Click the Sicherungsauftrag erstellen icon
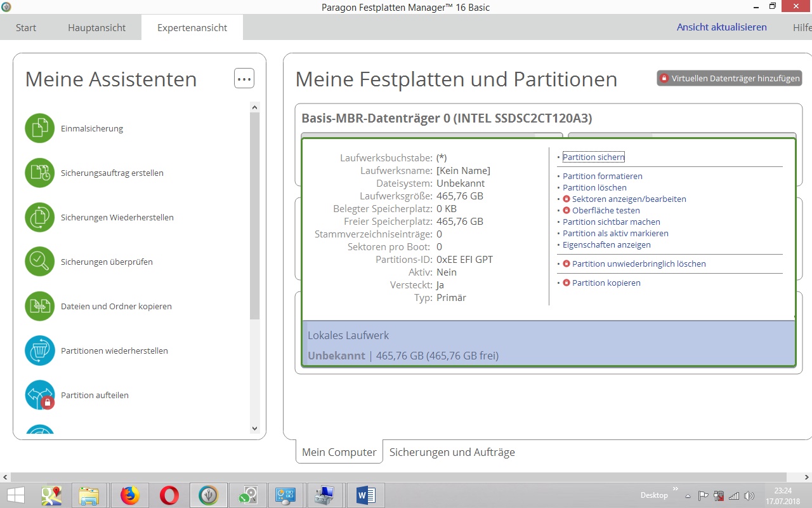 40,173
